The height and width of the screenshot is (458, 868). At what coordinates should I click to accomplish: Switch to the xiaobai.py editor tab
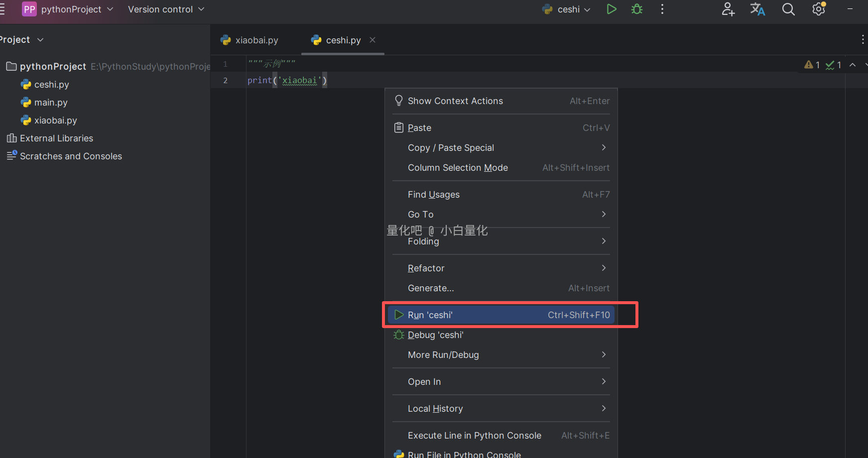(x=256, y=40)
